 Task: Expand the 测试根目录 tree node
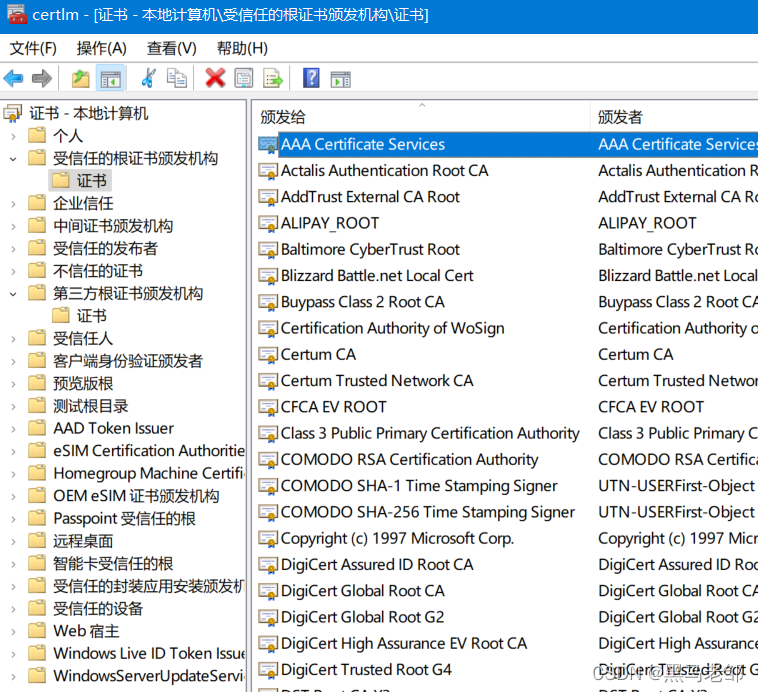point(14,406)
